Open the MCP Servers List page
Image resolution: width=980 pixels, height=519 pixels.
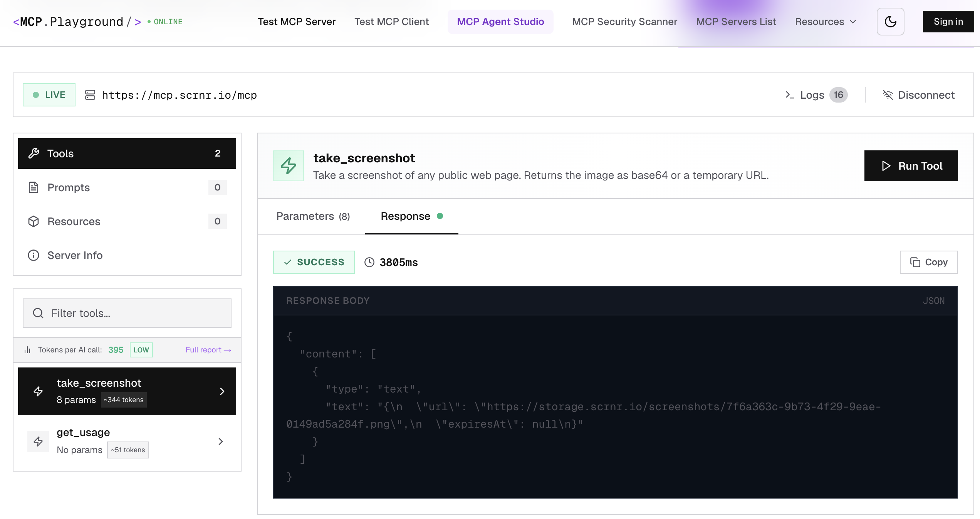pos(736,22)
